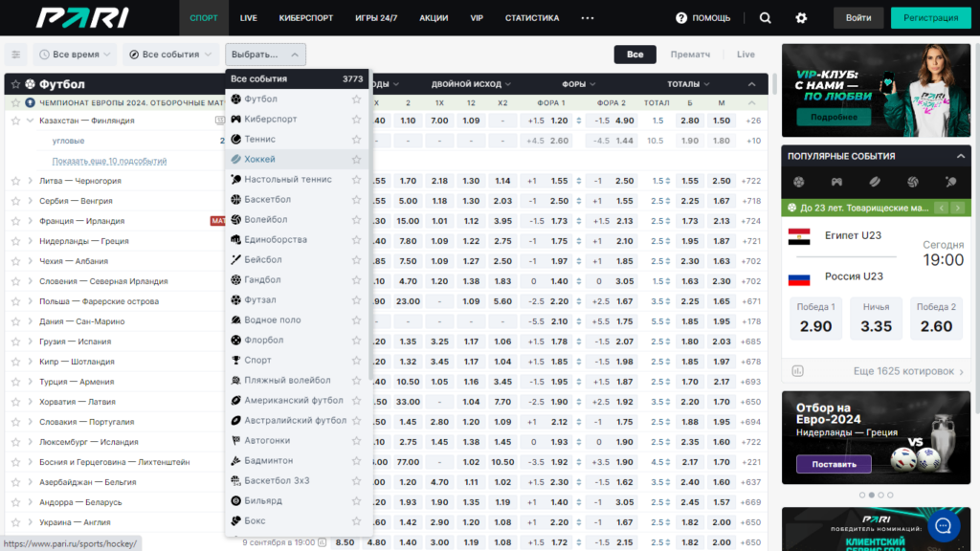This screenshot has width=980, height=551.
Task: Click the PARI logo
Action: pos(82,17)
